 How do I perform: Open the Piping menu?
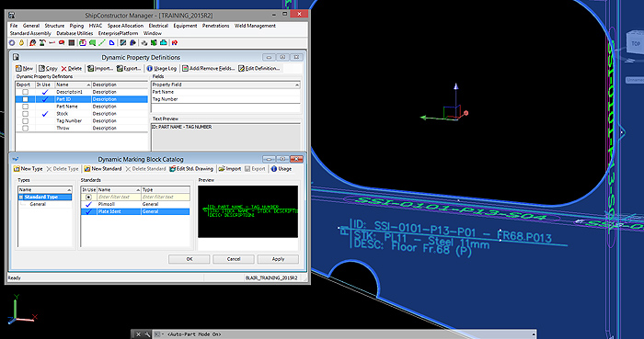[76, 26]
